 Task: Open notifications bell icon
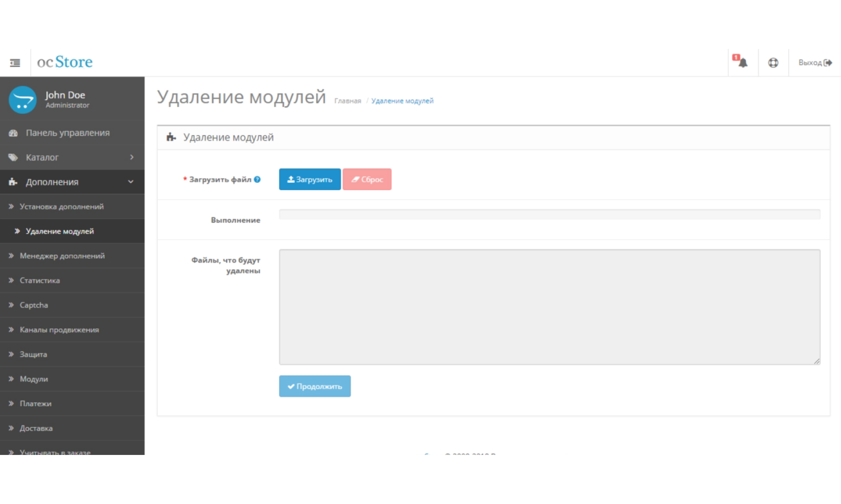coord(742,63)
